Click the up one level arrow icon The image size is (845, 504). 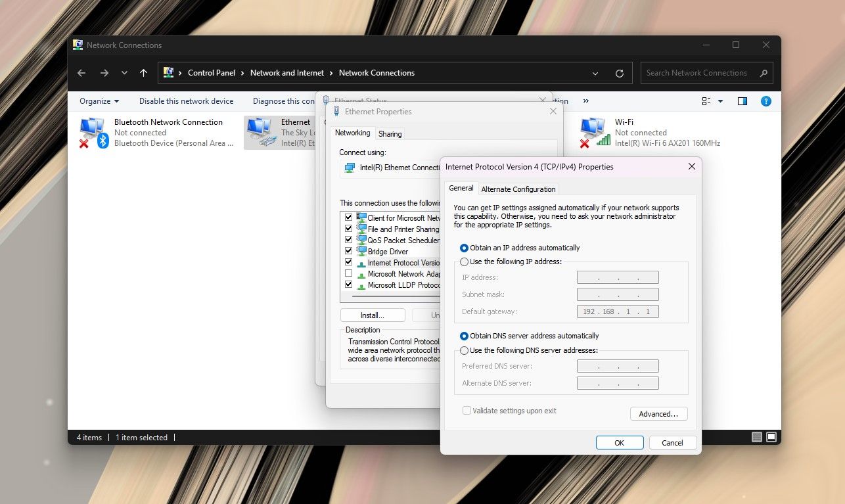point(144,73)
